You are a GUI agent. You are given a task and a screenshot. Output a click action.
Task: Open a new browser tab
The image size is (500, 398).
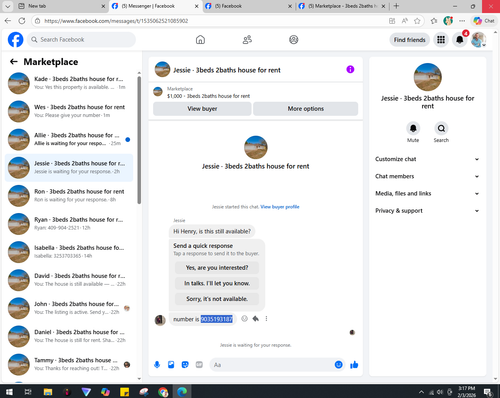tap(396, 6)
